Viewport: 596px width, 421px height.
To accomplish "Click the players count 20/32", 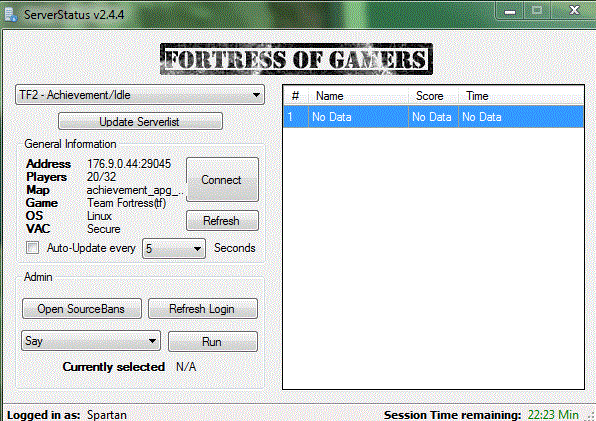I will point(101,177).
